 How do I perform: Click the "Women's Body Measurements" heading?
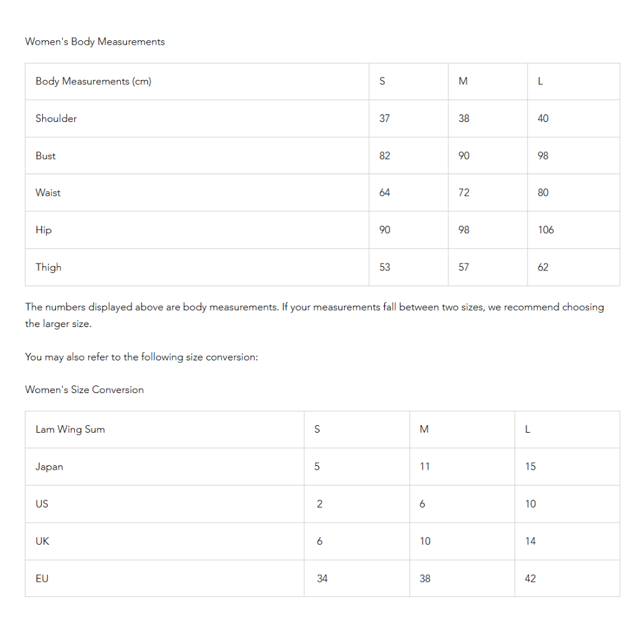click(x=95, y=42)
